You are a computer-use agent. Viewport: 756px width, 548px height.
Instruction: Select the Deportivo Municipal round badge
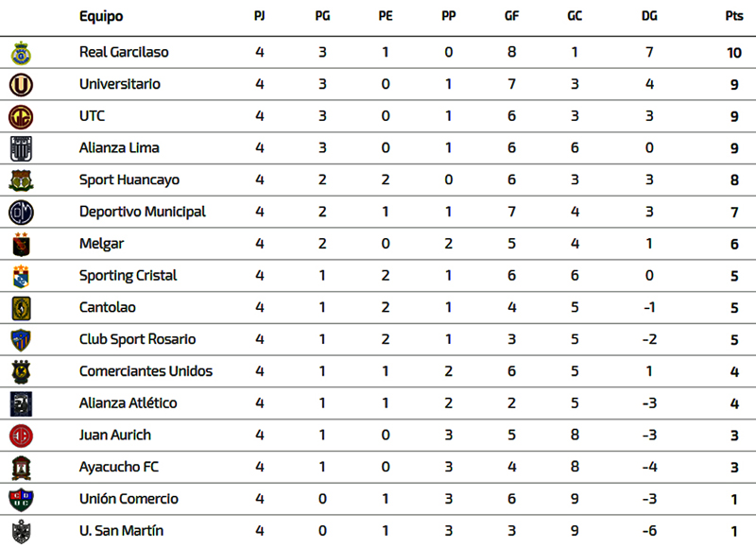tap(21, 213)
